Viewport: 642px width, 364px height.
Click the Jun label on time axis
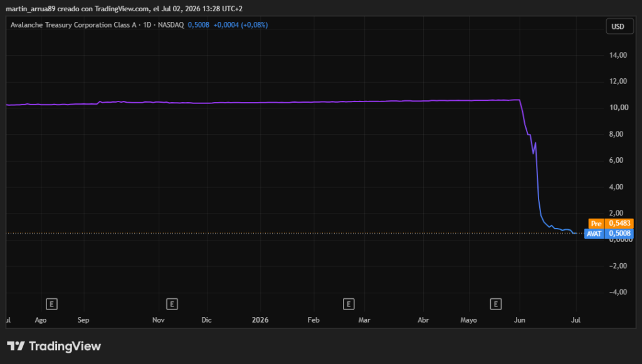pos(520,320)
